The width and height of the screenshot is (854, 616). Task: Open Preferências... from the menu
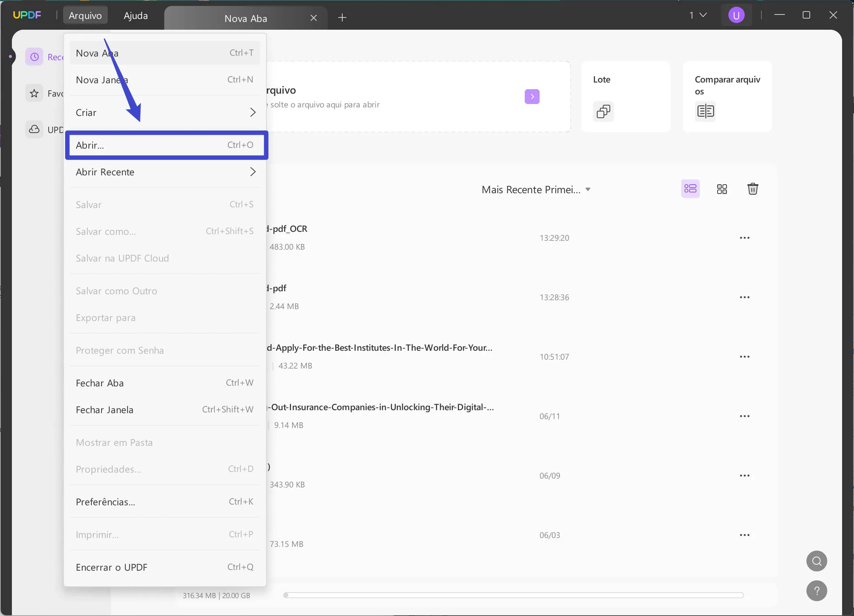tap(166, 502)
